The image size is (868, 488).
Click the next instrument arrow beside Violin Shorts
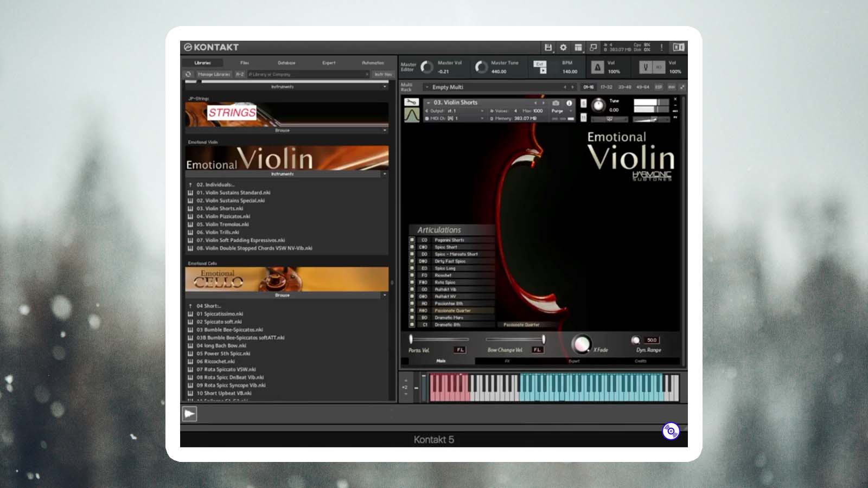point(544,102)
